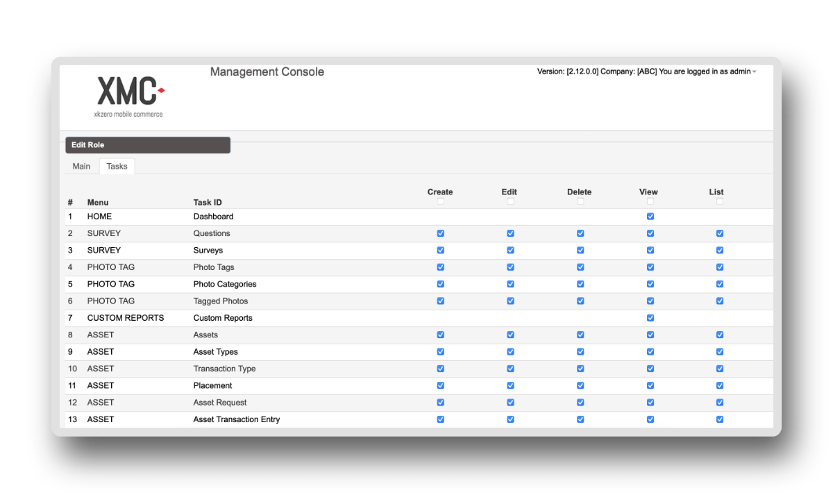The width and height of the screenshot is (833, 504).
Task: Toggle the select-all checkbox under Edit header
Action: 510,201
